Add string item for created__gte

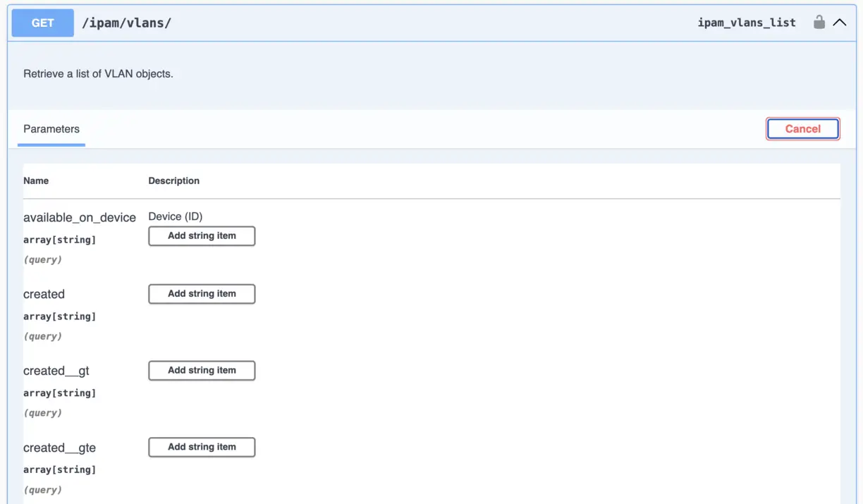[x=202, y=447]
